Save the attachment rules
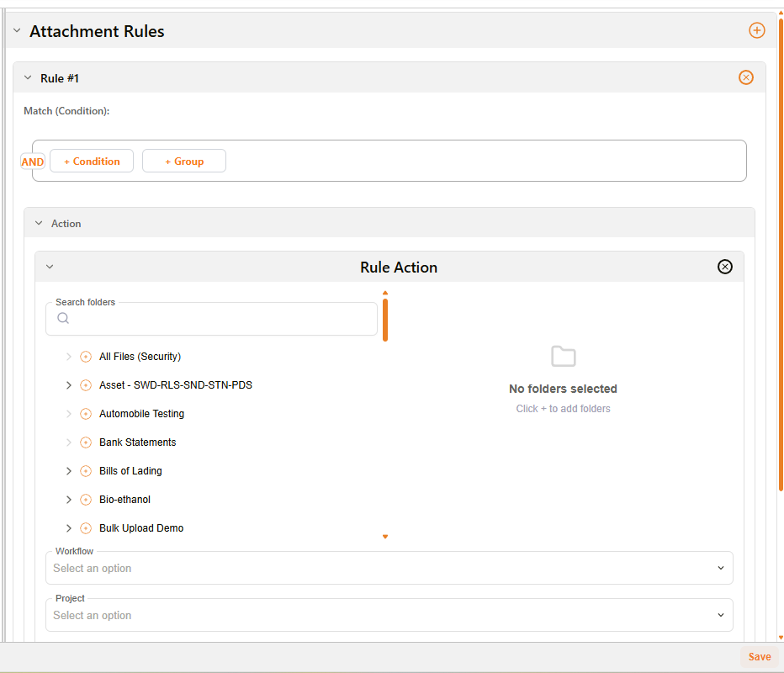 (759, 656)
